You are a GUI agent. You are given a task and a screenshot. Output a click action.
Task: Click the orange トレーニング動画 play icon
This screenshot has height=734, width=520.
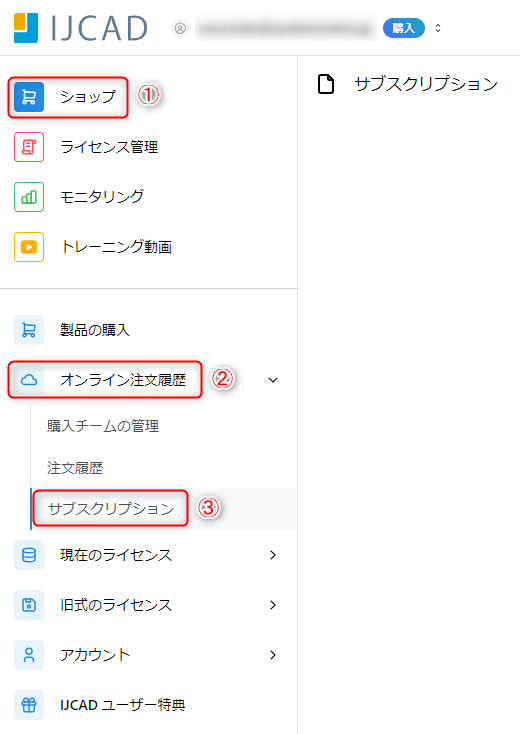(x=29, y=247)
